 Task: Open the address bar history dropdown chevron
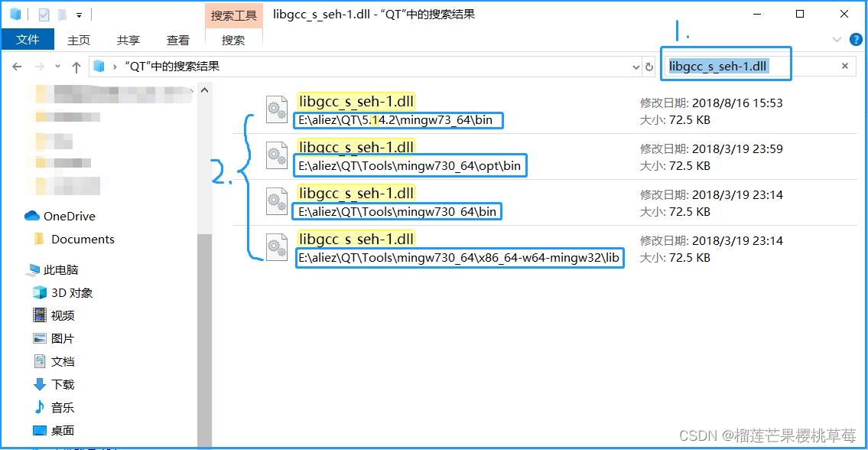636,67
